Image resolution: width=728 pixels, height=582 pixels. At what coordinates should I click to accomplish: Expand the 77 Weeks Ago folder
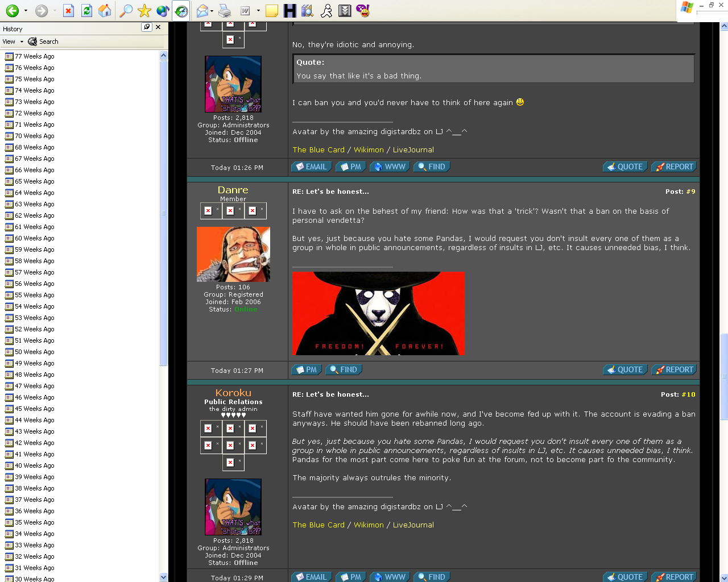coord(30,56)
